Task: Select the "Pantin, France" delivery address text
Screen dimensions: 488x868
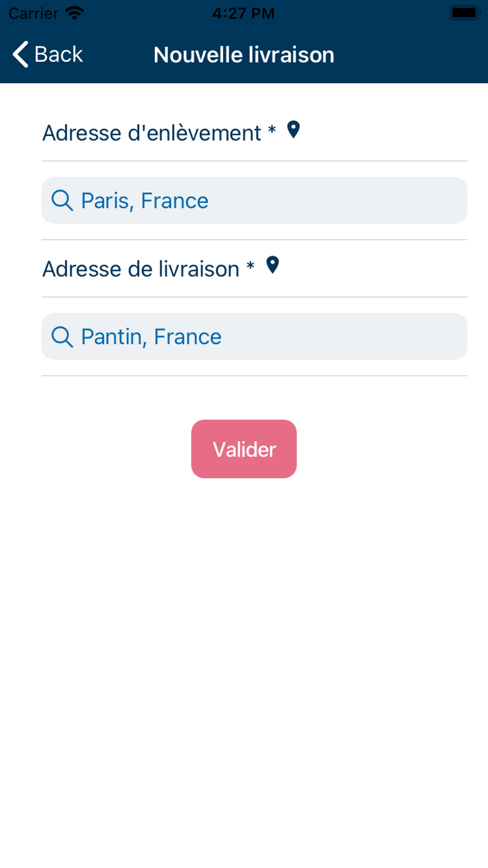Action: click(x=151, y=337)
